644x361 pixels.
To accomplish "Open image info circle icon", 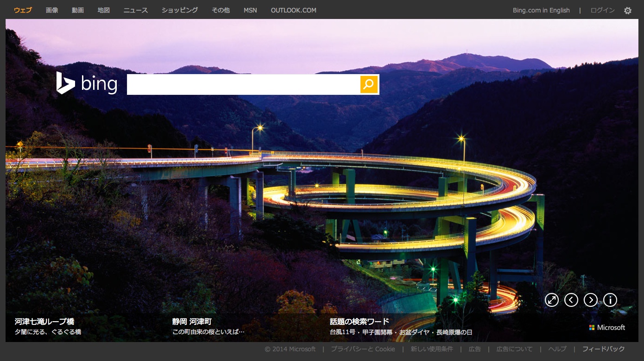I will pos(610,300).
